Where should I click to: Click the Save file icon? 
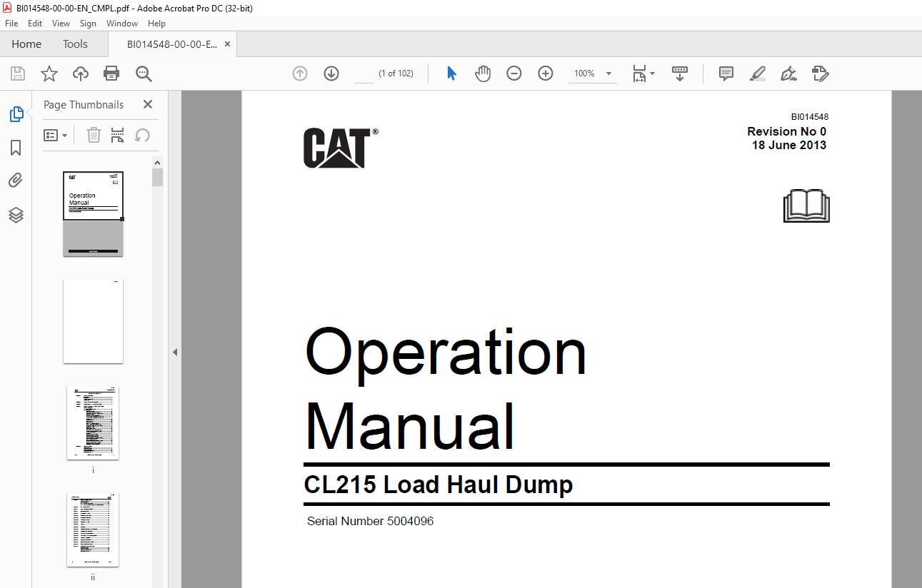[18, 73]
